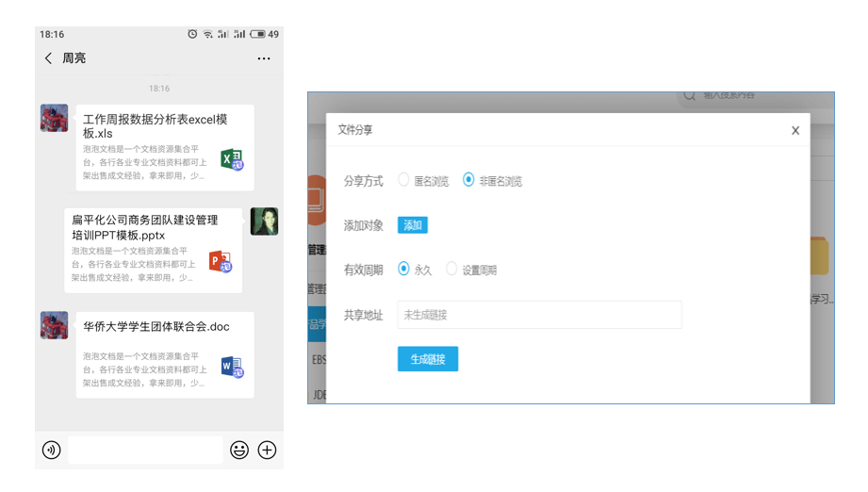The image size is (868, 492).
Task: Tap the plus icon for more attachments
Action: (x=268, y=450)
